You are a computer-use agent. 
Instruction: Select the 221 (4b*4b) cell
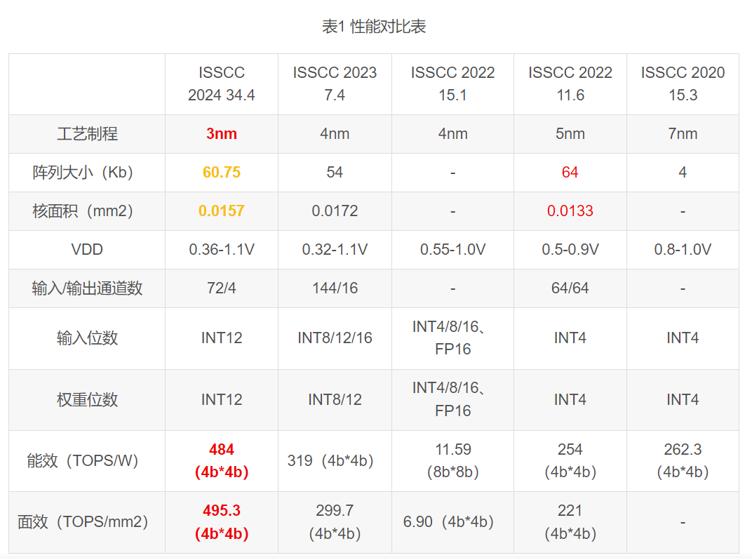pyautogui.click(x=570, y=522)
